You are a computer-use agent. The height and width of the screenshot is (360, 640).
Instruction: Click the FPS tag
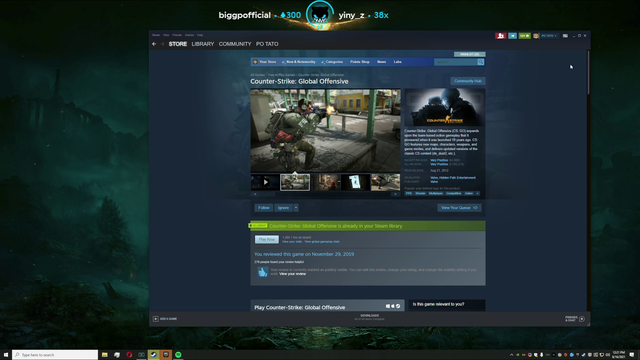click(x=409, y=193)
